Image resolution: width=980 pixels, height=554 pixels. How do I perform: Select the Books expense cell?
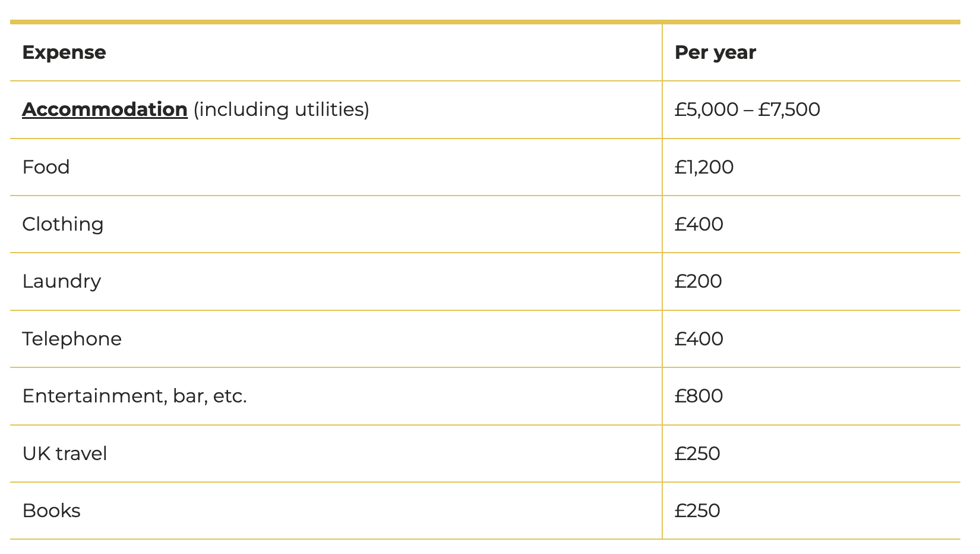point(52,511)
